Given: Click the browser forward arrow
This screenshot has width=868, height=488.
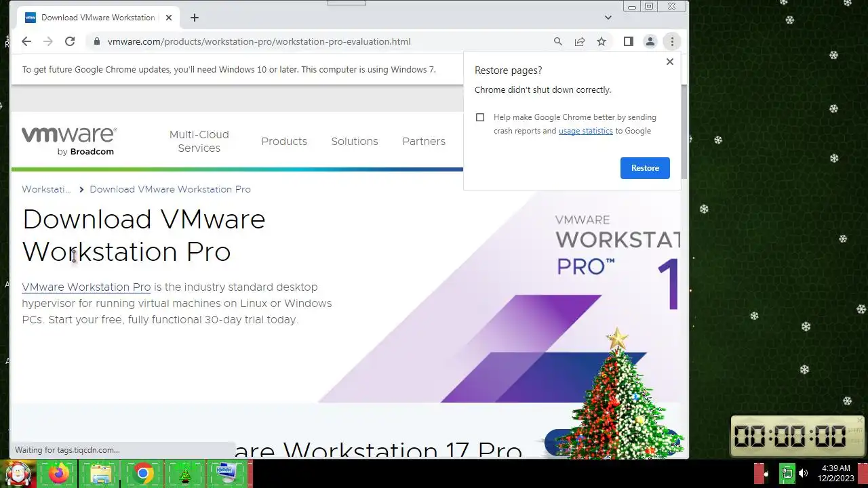Looking at the screenshot, I should pos(48,41).
